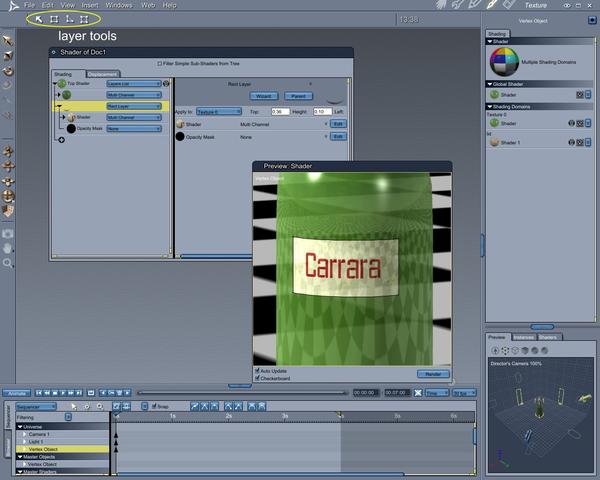Image resolution: width=600 pixels, height=480 pixels.
Task: Toggle Filter Simple Sub-Shaders from Tree checkbox
Action: pyautogui.click(x=160, y=64)
